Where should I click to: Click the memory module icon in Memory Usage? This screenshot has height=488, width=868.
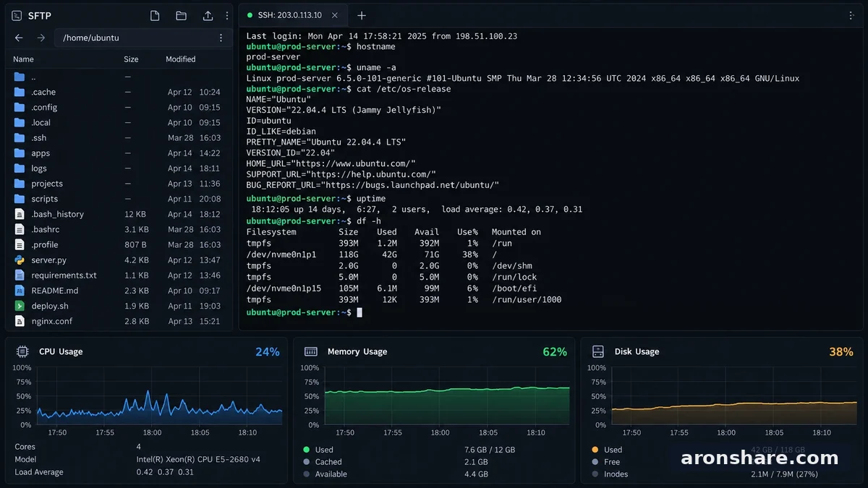[310, 351]
